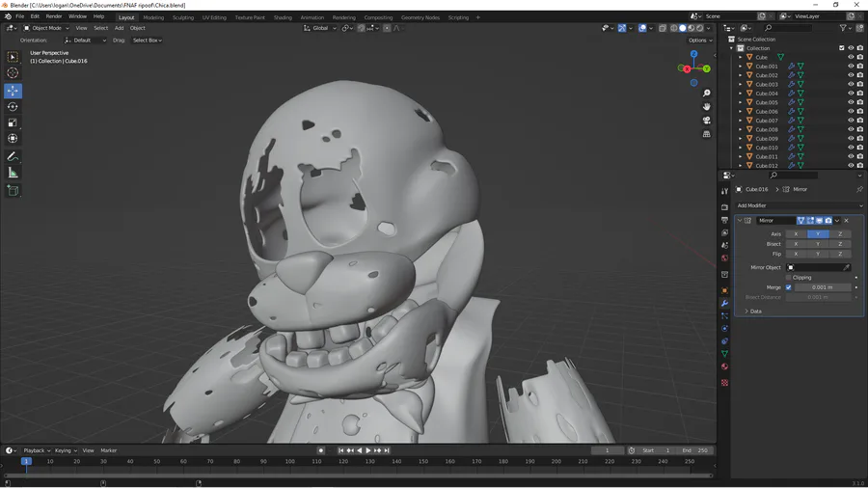Expand the Data subpanel
This screenshot has height=488, width=868.
click(x=746, y=312)
